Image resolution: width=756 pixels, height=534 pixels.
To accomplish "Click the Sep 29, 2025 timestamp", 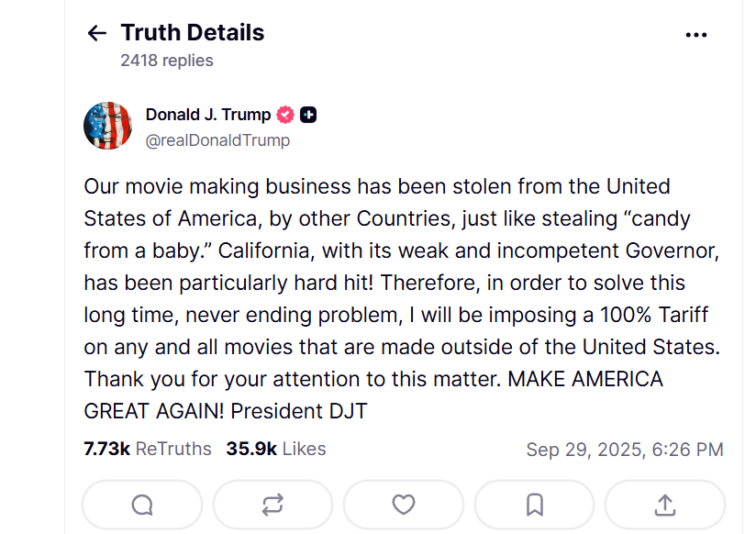I will 624,450.
